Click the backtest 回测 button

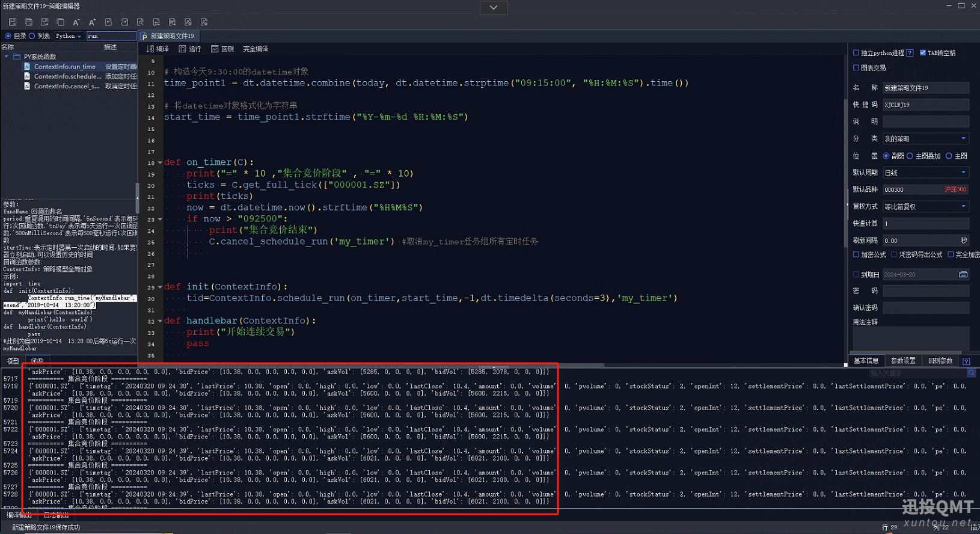222,49
